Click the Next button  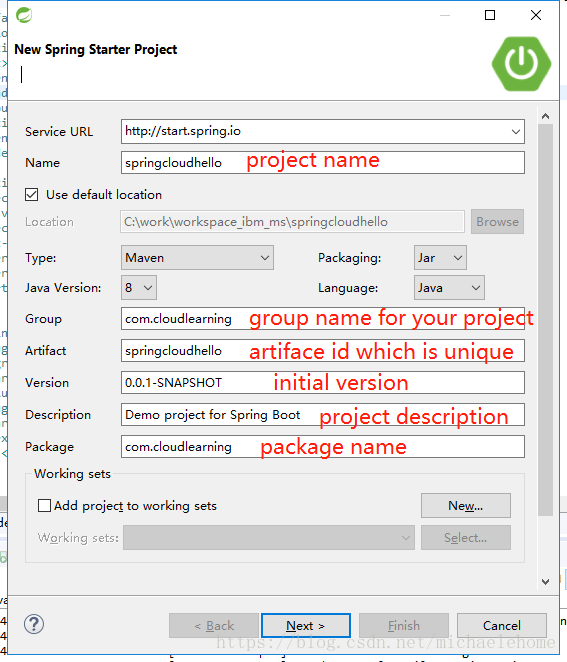(x=306, y=625)
